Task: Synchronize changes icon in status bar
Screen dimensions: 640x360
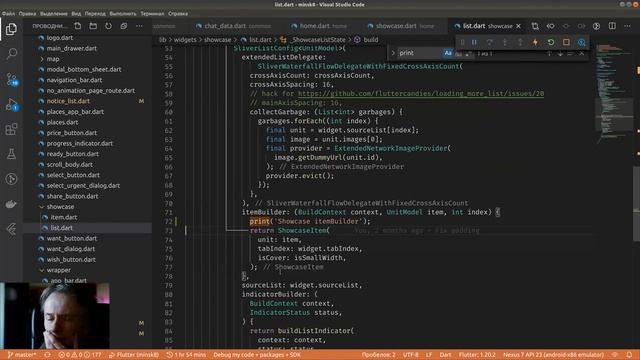Action: [47, 355]
